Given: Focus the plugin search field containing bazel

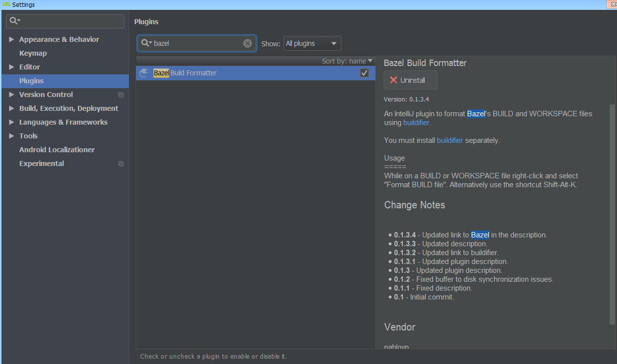Looking at the screenshot, I should (x=197, y=43).
